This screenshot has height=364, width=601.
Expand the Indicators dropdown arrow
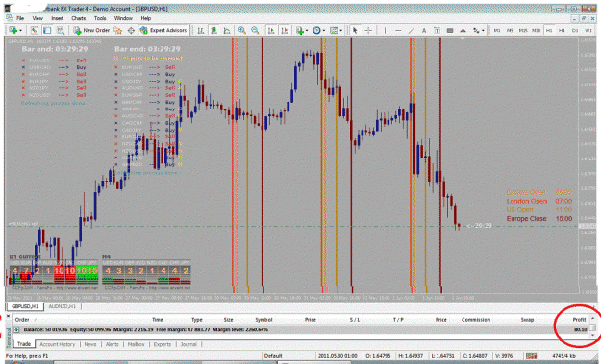coord(307,30)
